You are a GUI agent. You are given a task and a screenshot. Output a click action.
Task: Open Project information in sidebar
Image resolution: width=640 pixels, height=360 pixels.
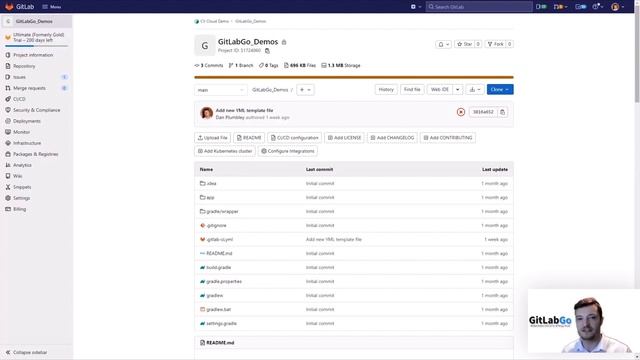coord(33,55)
